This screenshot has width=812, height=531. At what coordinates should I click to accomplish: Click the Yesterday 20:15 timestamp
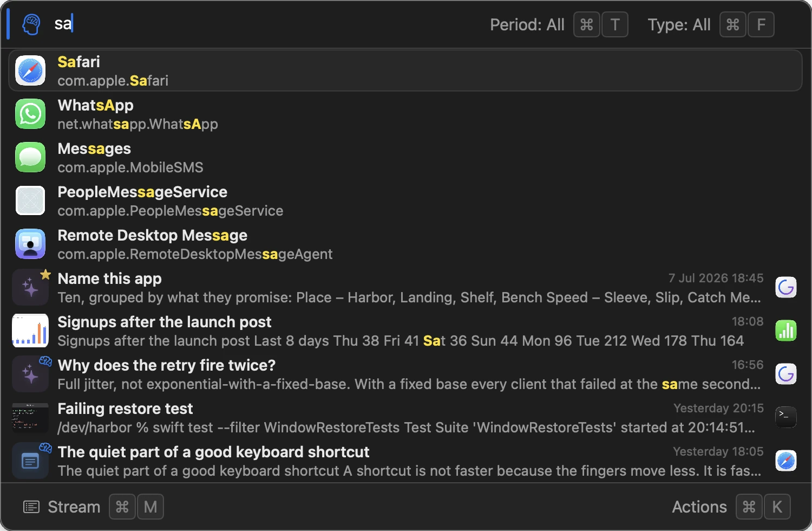718,408
